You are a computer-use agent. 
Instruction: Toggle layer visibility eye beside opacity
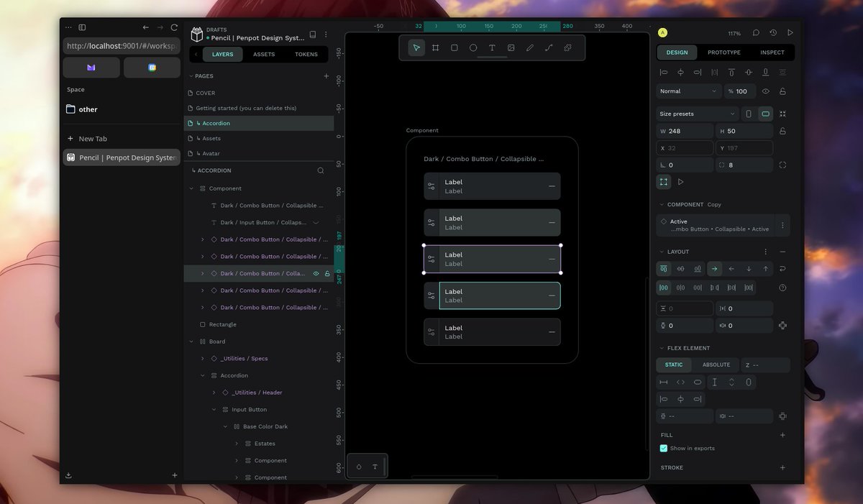(x=765, y=91)
